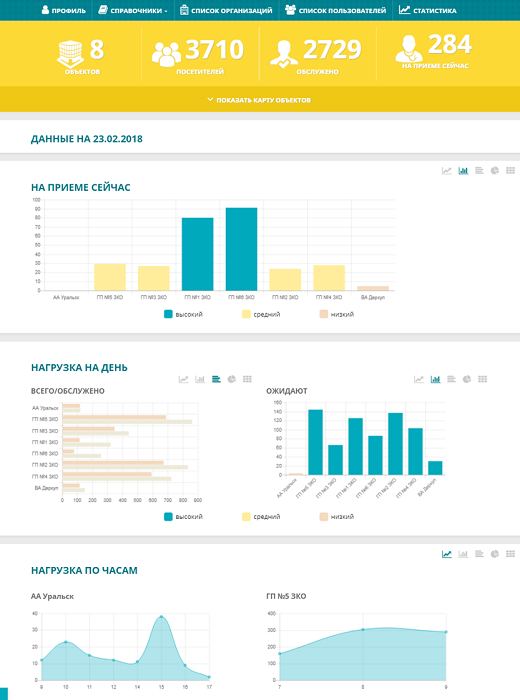Open the 'Справочники' dropdown menu

(132, 10)
